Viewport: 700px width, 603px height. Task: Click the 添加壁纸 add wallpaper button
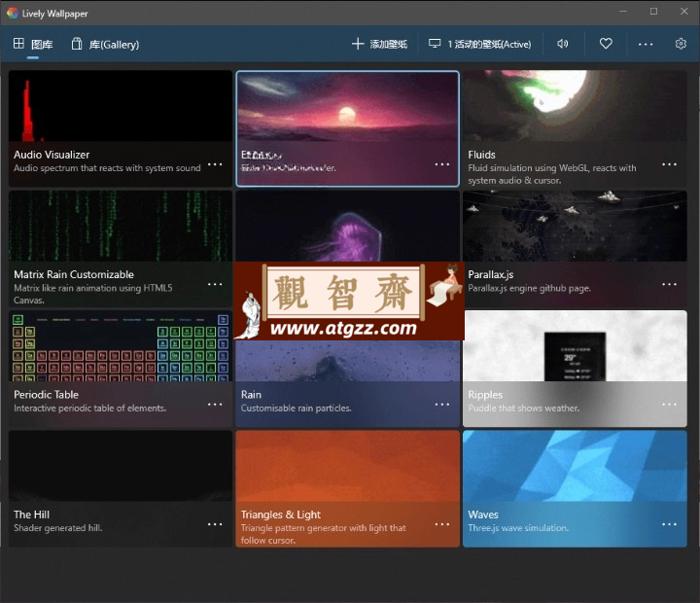pos(379,44)
